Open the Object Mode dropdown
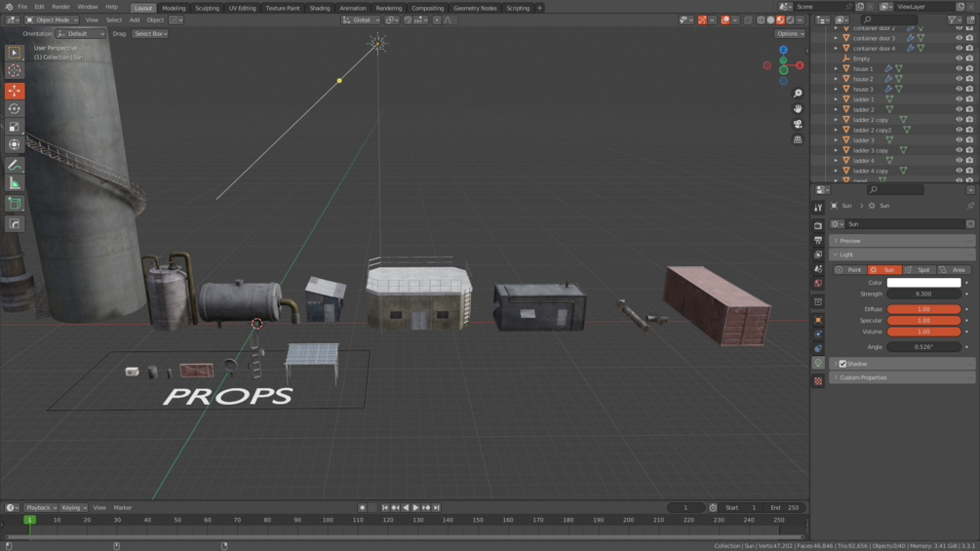The image size is (980, 551). pyautogui.click(x=52, y=20)
